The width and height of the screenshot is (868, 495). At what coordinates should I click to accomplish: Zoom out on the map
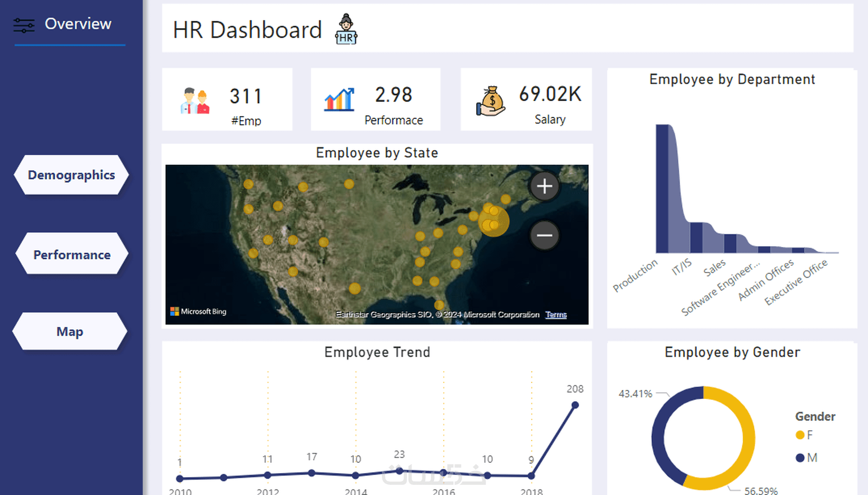[545, 235]
